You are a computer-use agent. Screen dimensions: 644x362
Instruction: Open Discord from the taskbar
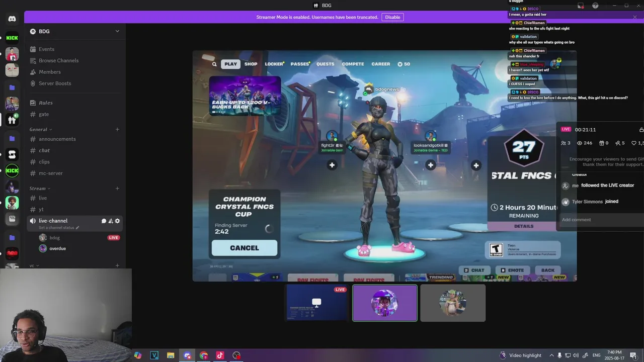(187, 355)
